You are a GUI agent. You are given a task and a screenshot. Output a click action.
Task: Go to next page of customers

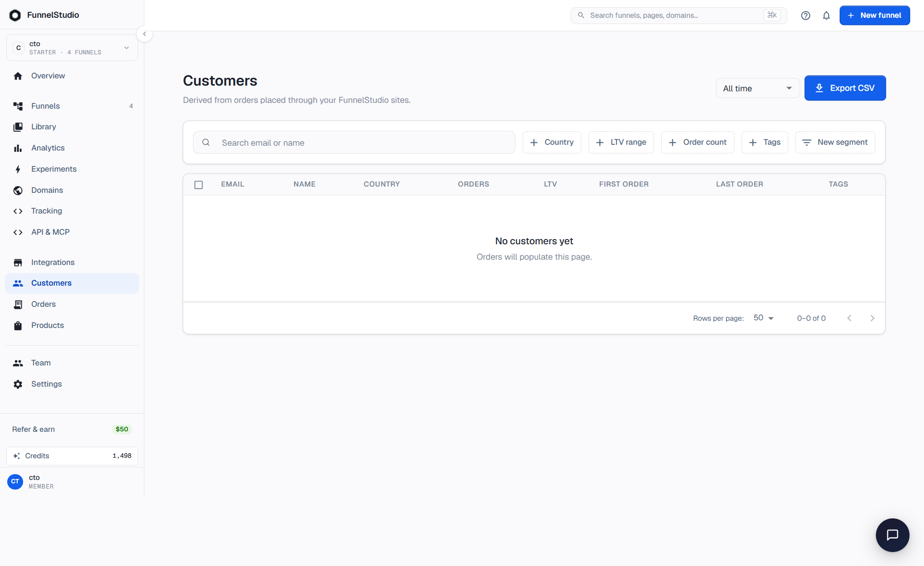click(873, 318)
